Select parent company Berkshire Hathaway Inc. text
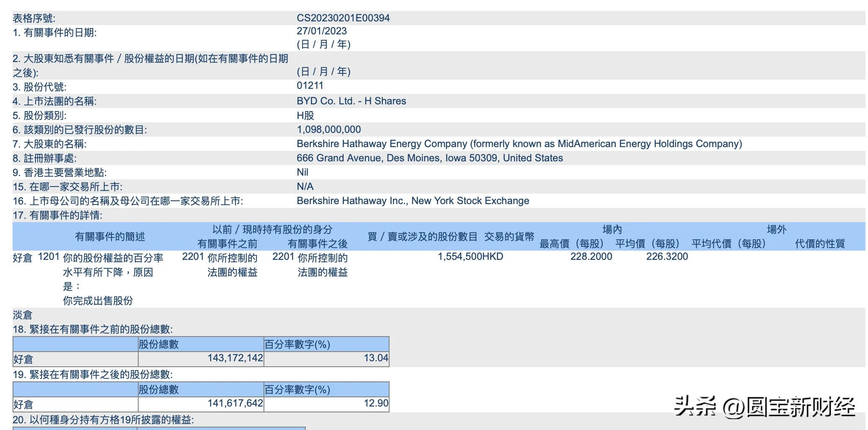 (353, 201)
